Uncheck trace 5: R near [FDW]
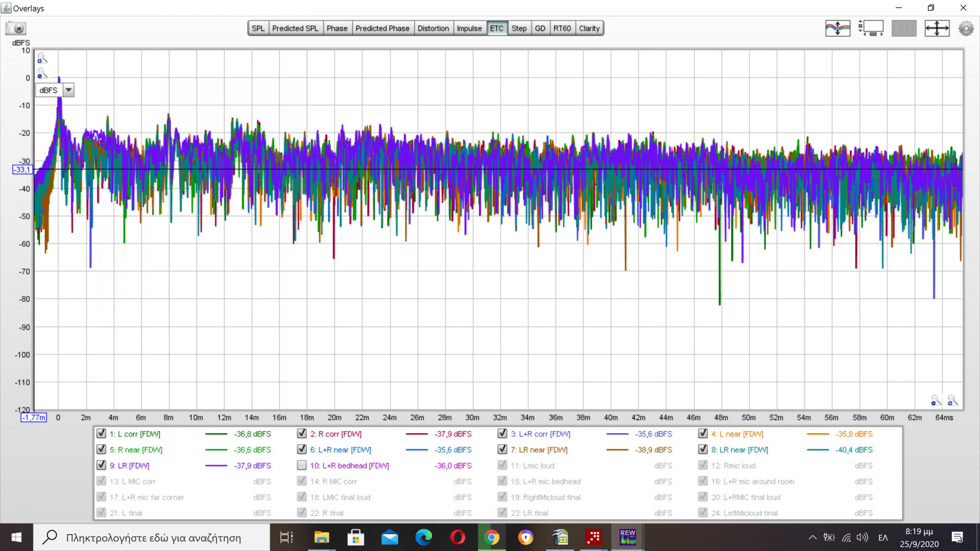Image resolution: width=980 pixels, height=551 pixels. [101, 449]
